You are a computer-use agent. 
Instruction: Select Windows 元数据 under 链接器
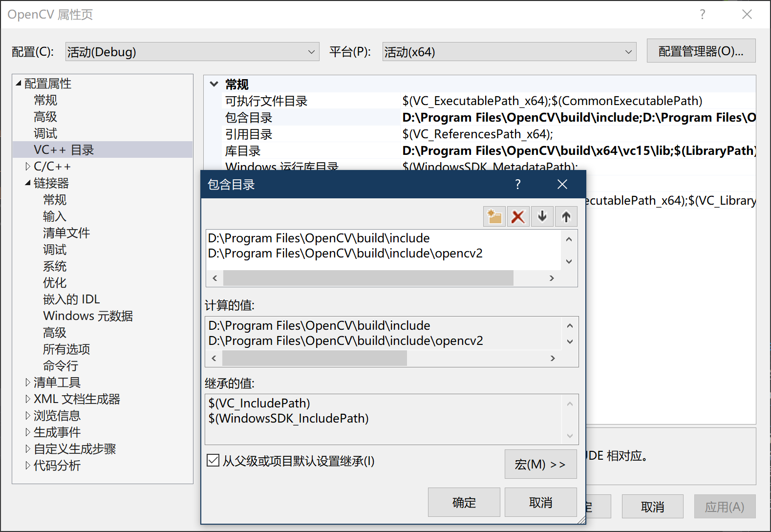point(88,316)
